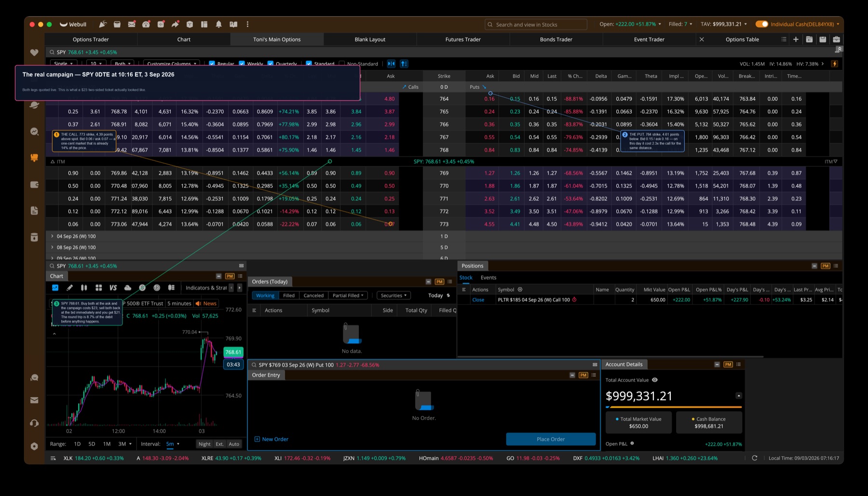Open News button on chart
The height and width of the screenshot is (496, 868).
[206, 303]
